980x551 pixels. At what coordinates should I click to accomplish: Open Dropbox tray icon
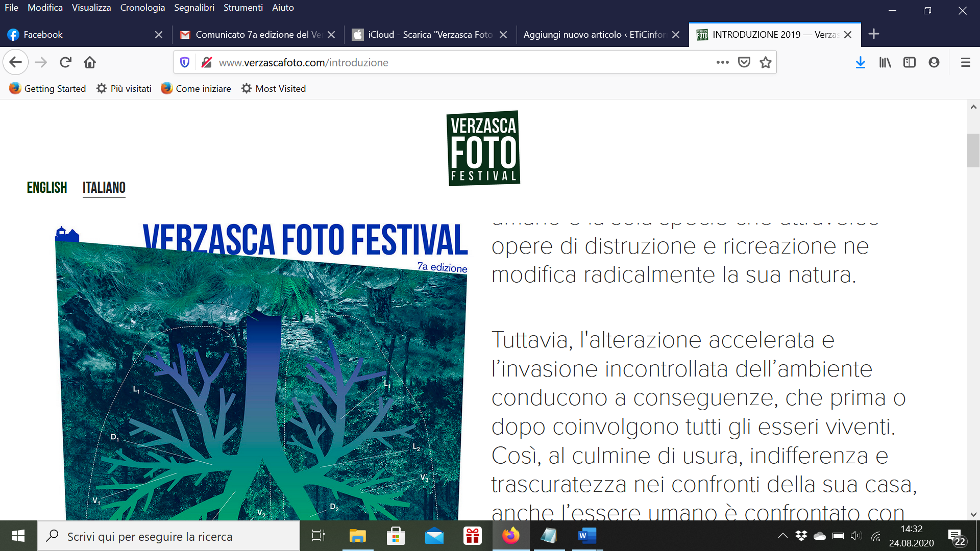pyautogui.click(x=801, y=536)
